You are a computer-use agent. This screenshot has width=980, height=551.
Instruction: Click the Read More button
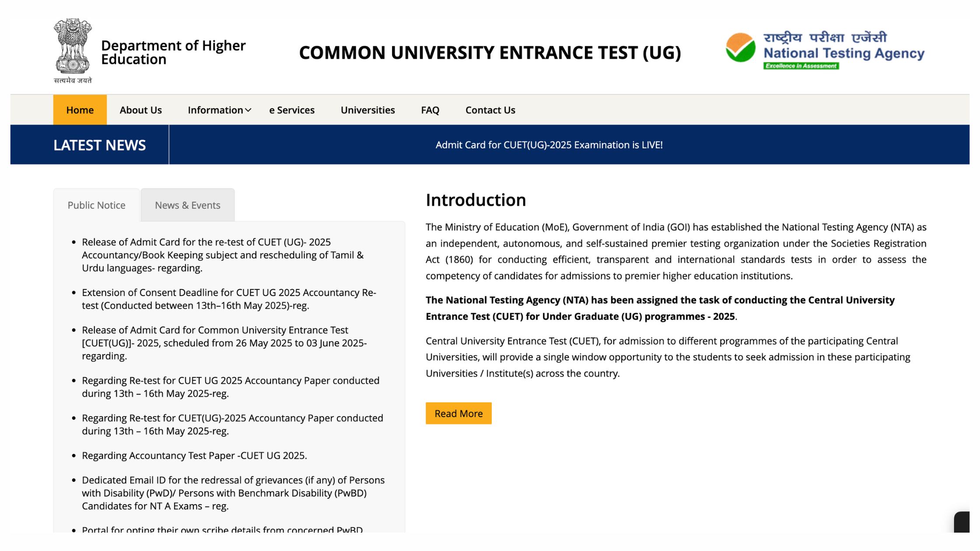(458, 413)
